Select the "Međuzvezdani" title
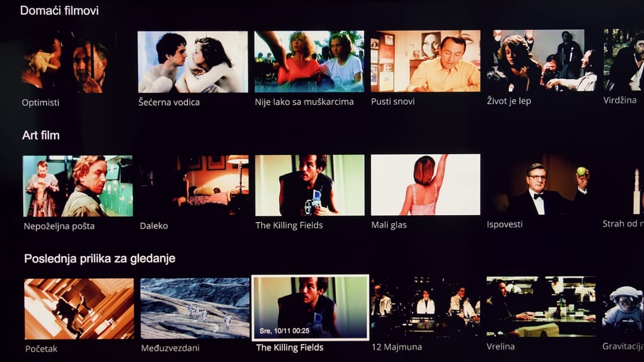 [170, 348]
